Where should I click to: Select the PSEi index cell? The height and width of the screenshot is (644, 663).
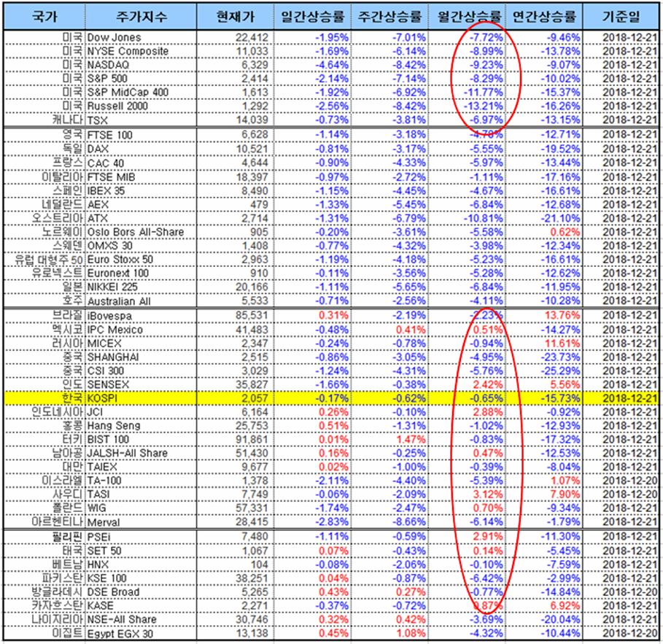(x=141, y=537)
